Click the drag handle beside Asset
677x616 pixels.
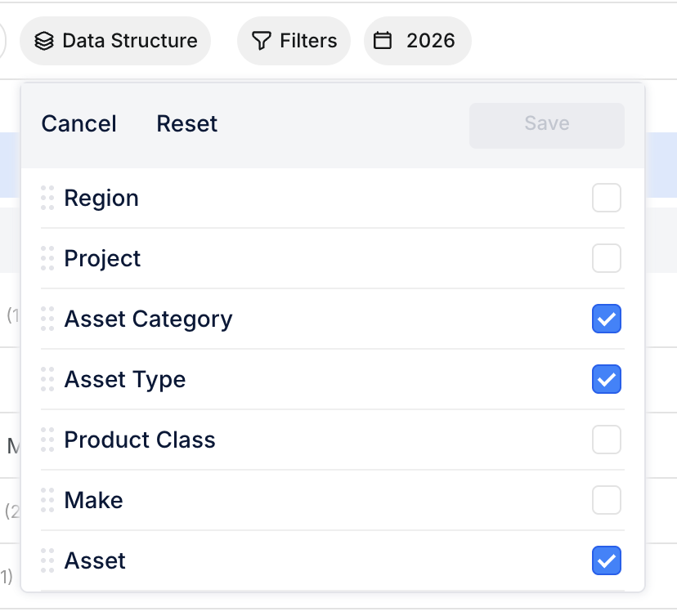coord(47,560)
